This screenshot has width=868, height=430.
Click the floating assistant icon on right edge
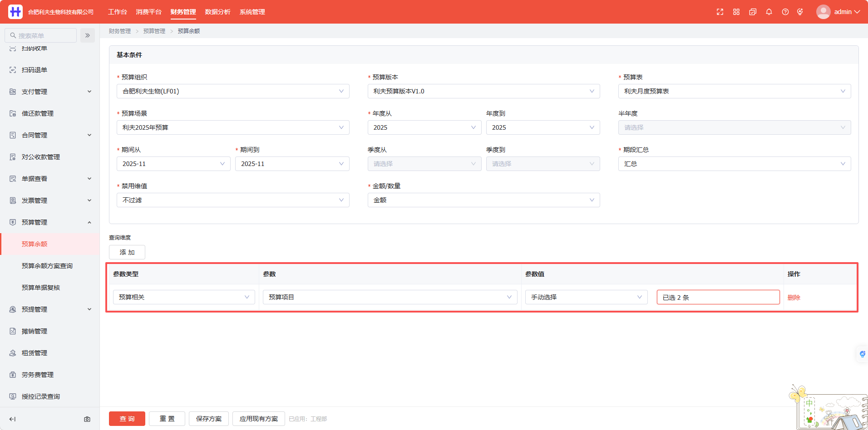pos(862,354)
